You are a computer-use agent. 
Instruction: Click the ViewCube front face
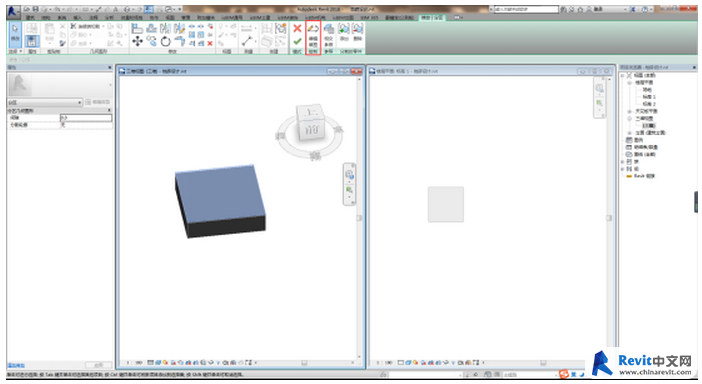click(312, 130)
